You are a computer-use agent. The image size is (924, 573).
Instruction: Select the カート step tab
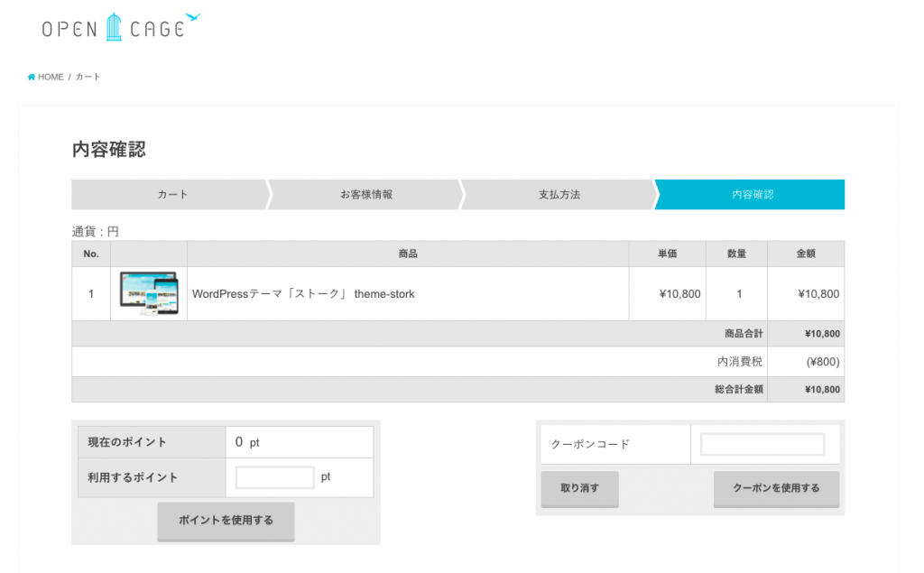pyautogui.click(x=171, y=195)
